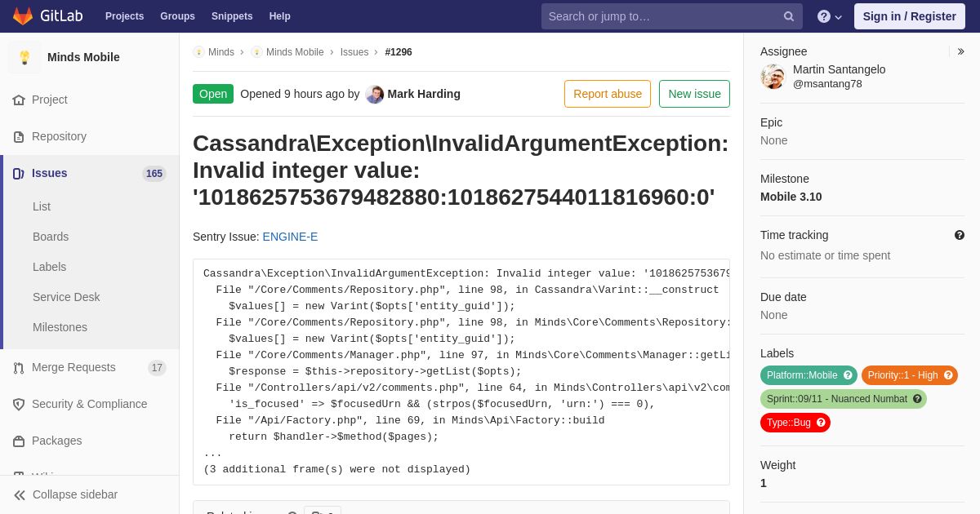This screenshot has width=980, height=514.
Task: Click the Sprint::09/11 - Nuanced Numbat label
Action: tap(836, 399)
